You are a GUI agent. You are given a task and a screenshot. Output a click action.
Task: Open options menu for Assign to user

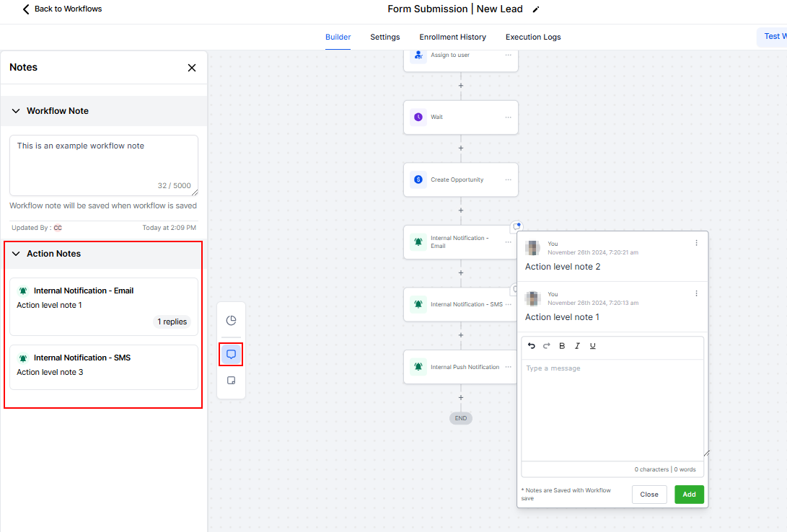coord(509,56)
